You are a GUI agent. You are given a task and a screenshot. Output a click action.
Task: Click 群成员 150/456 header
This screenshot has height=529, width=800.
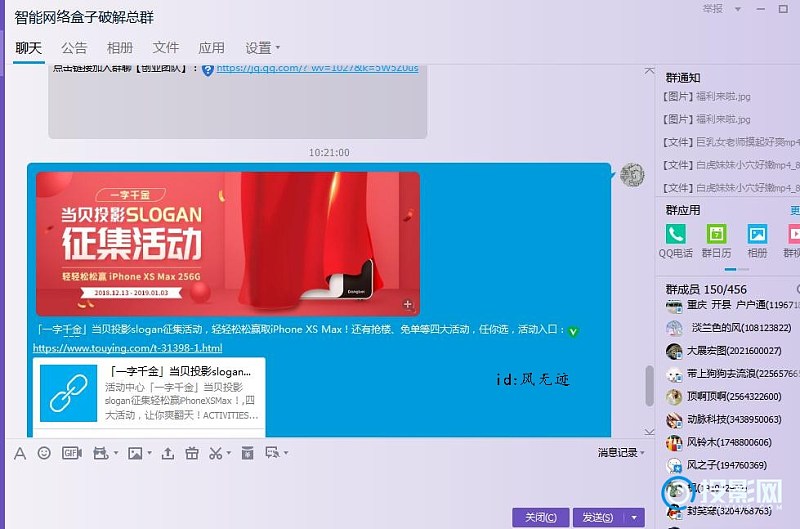point(706,289)
